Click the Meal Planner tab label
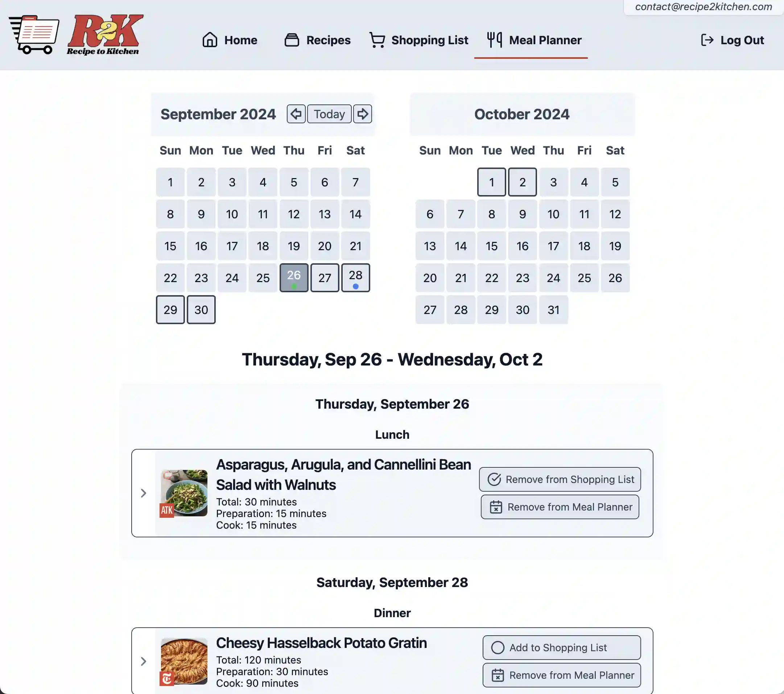The height and width of the screenshot is (694, 784). (545, 40)
